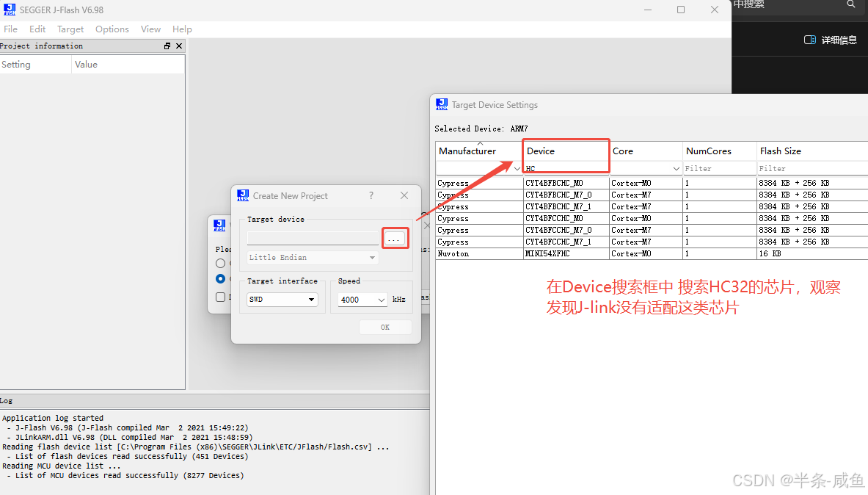The width and height of the screenshot is (868, 495).
Task: Select the upper radio button in the background dialog
Action: [x=220, y=264]
